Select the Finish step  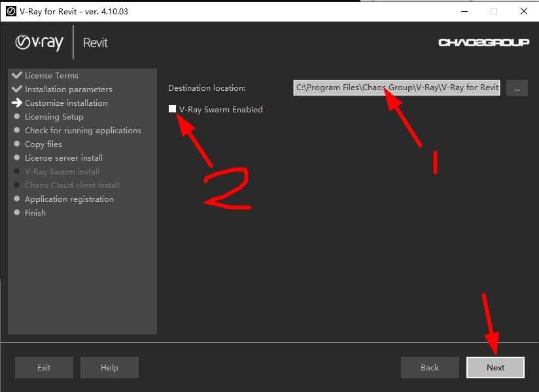point(35,213)
